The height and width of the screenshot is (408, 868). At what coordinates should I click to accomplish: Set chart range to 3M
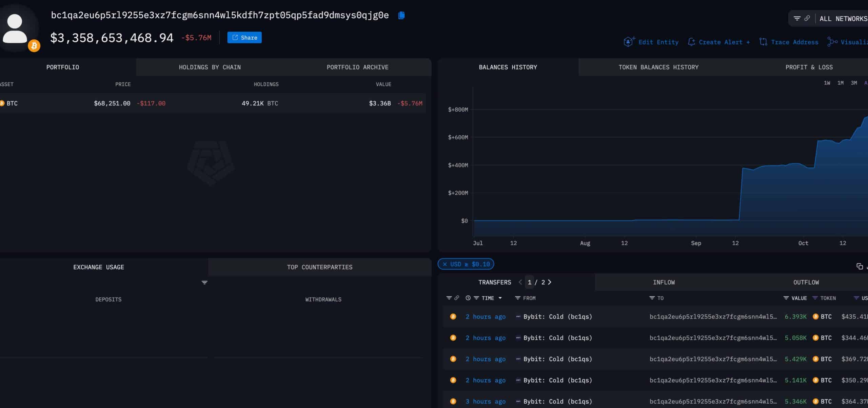(x=854, y=83)
